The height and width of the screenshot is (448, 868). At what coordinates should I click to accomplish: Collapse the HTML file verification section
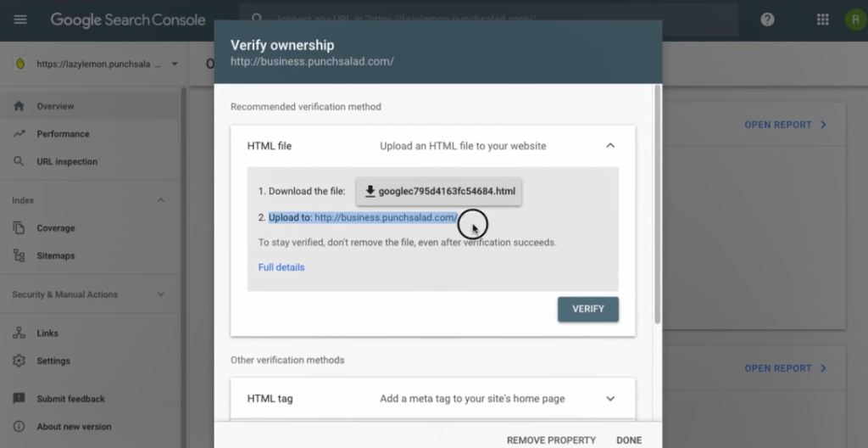(610, 146)
